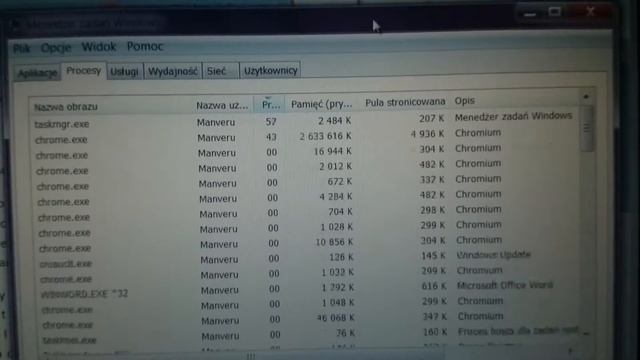Open the Plik menu

click(x=22, y=49)
